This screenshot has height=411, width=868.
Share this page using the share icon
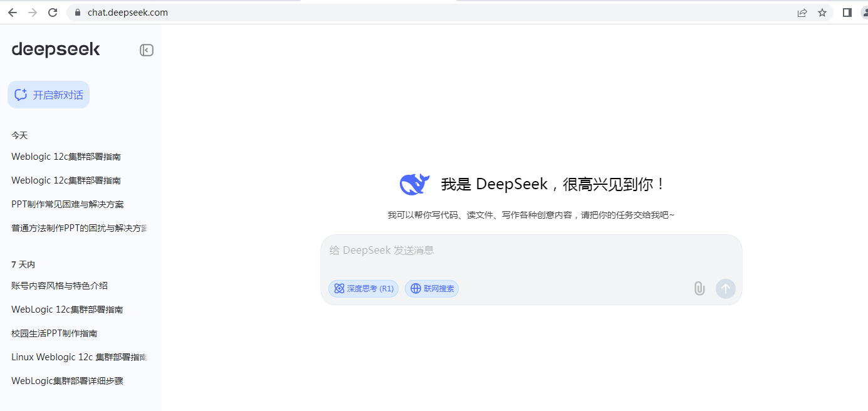[x=802, y=13]
